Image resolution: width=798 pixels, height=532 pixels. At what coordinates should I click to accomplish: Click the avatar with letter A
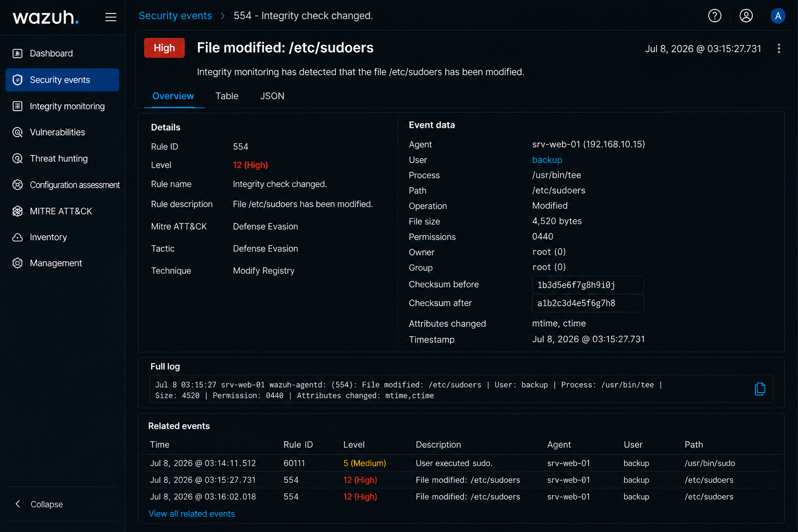click(x=778, y=16)
